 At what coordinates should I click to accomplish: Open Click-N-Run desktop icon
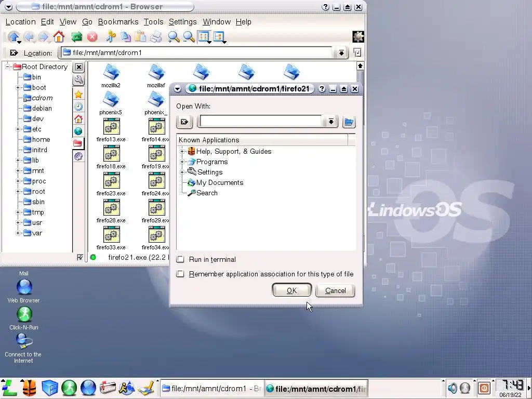[x=24, y=314]
